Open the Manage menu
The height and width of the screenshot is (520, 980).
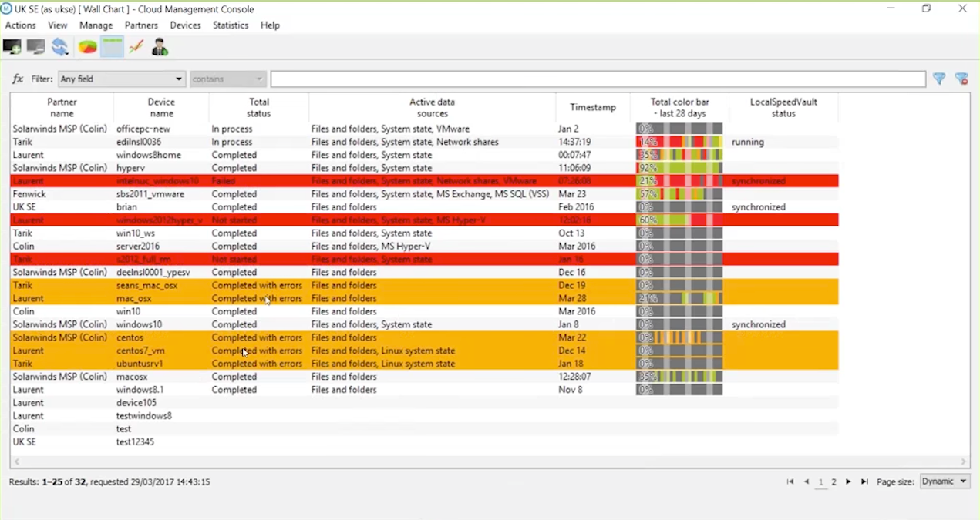coord(96,25)
